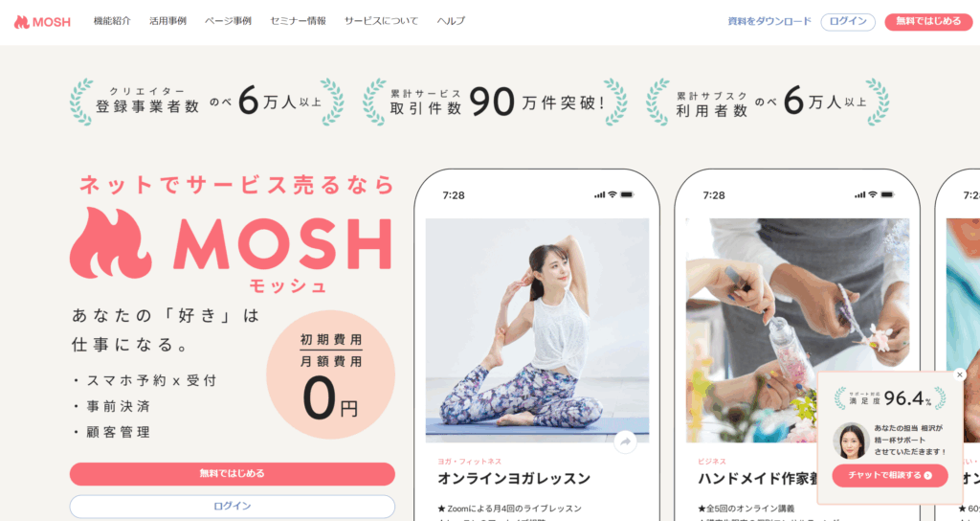This screenshot has width=980, height=521.
Task: Click the 0円 pricing circle badge
Action: tap(330, 374)
